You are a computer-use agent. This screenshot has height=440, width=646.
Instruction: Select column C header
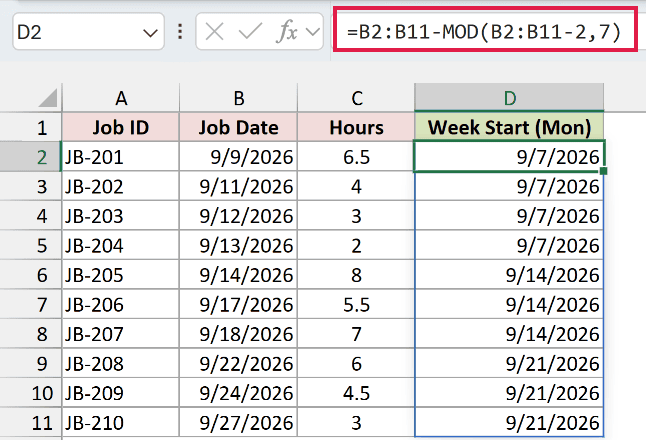(356, 98)
